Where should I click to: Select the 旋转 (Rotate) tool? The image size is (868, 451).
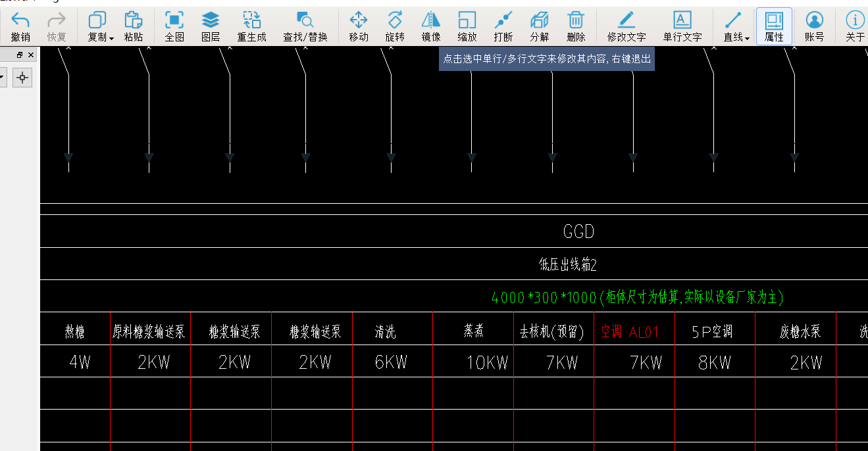coord(395,27)
